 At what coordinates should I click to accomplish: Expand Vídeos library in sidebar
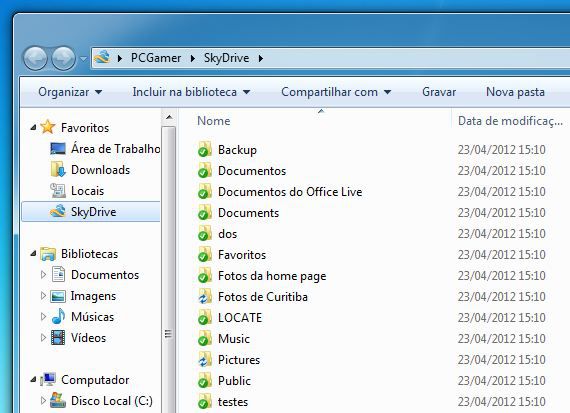pos(43,338)
